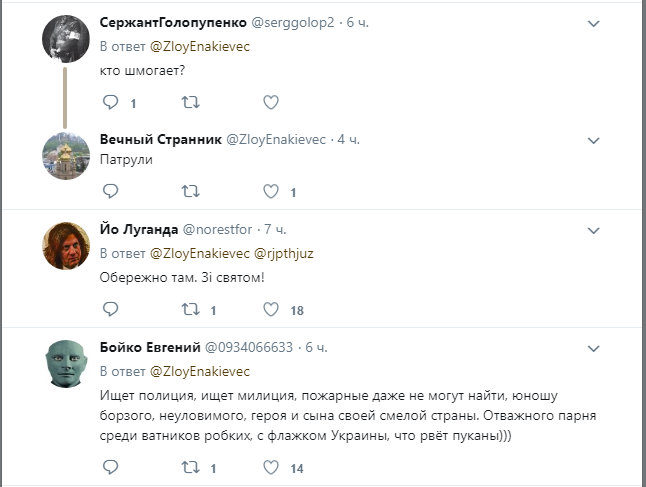Reply to Йо Луганда's tweet
The image size is (646, 487).
(110, 309)
